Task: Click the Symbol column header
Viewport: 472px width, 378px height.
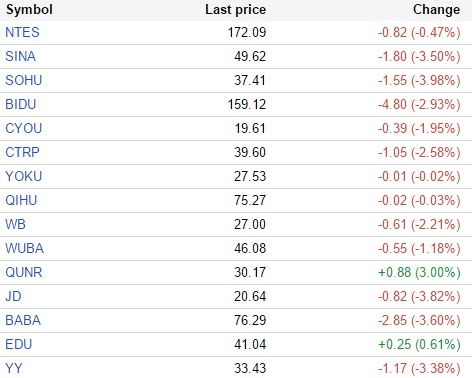Action: (x=29, y=10)
